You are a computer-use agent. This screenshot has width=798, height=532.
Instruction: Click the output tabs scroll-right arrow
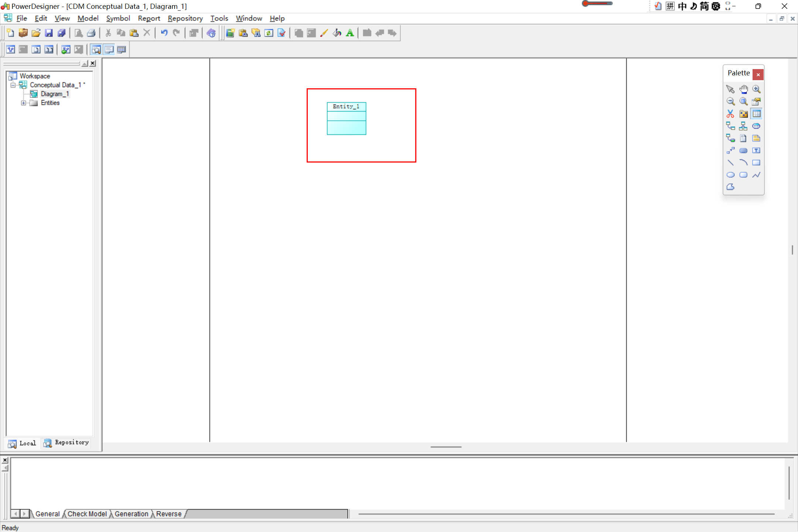pos(24,514)
